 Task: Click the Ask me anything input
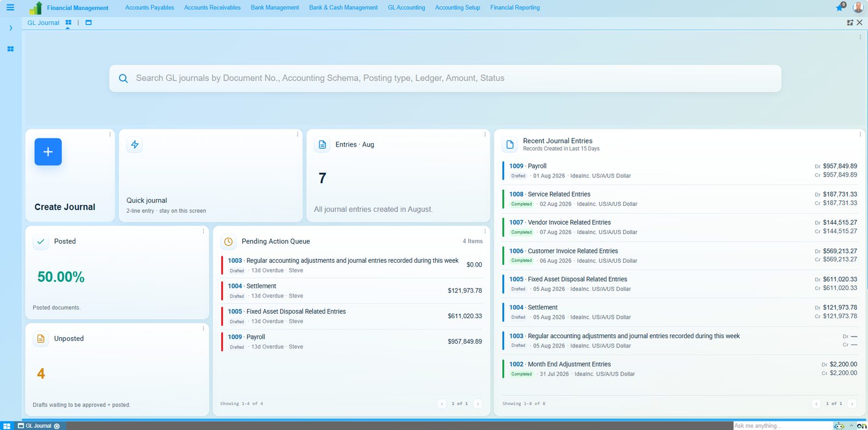click(783, 426)
